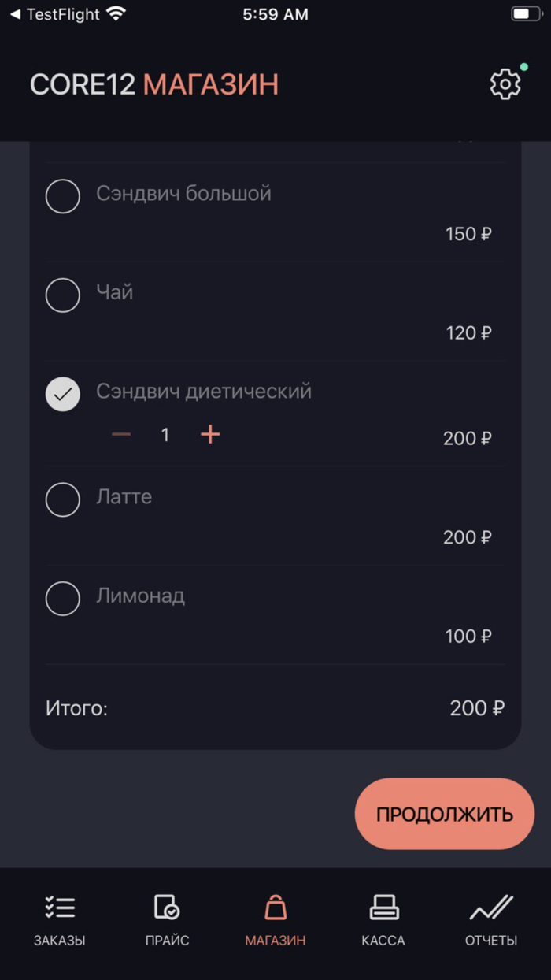Viewport: 551px width, 980px height.
Task: Check the Сэндвич большой item
Action: [x=63, y=196]
